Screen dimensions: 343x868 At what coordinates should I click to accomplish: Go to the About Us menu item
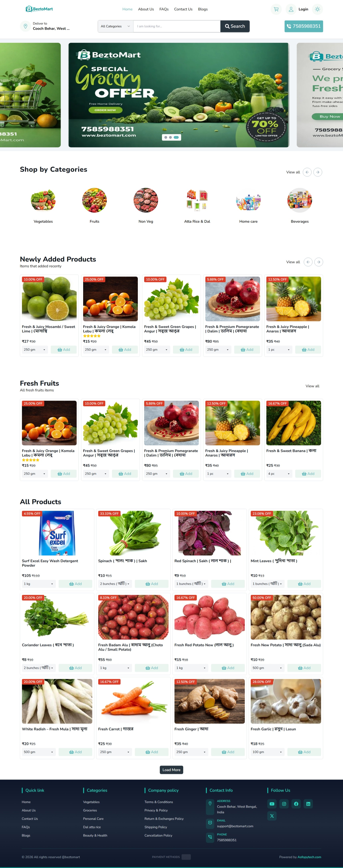[146, 9]
